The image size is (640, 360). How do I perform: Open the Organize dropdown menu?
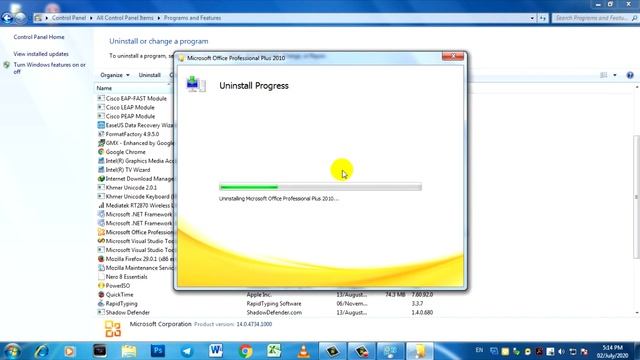tap(115, 75)
